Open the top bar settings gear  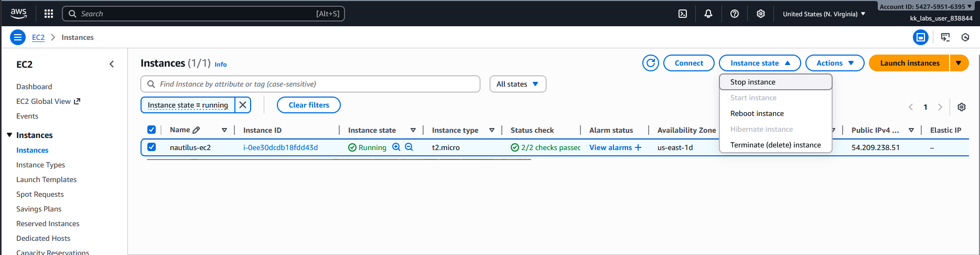click(761, 14)
